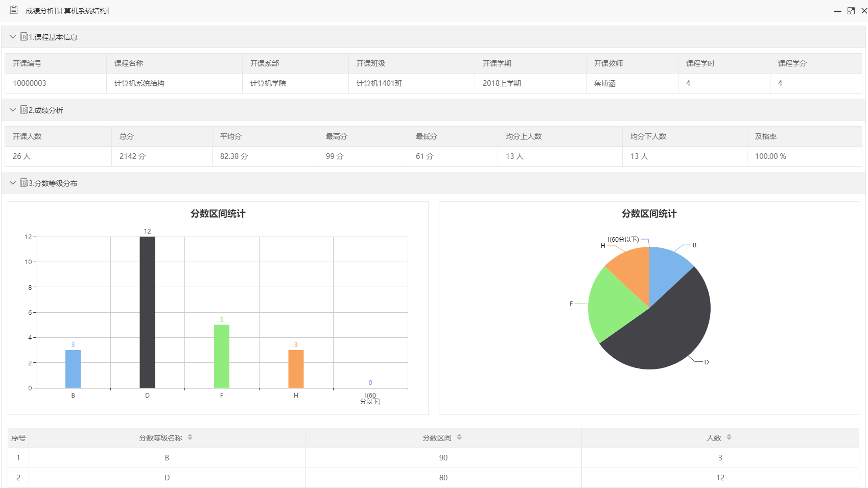
Task: Maximize the 成绩分析 window
Action: (x=851, y=11)
